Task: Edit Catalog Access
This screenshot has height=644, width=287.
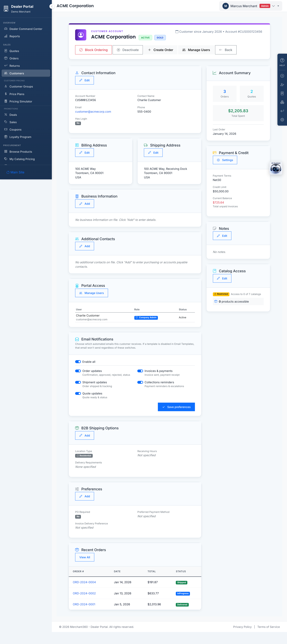Action: pyautogui.click(x=222, y=279)
